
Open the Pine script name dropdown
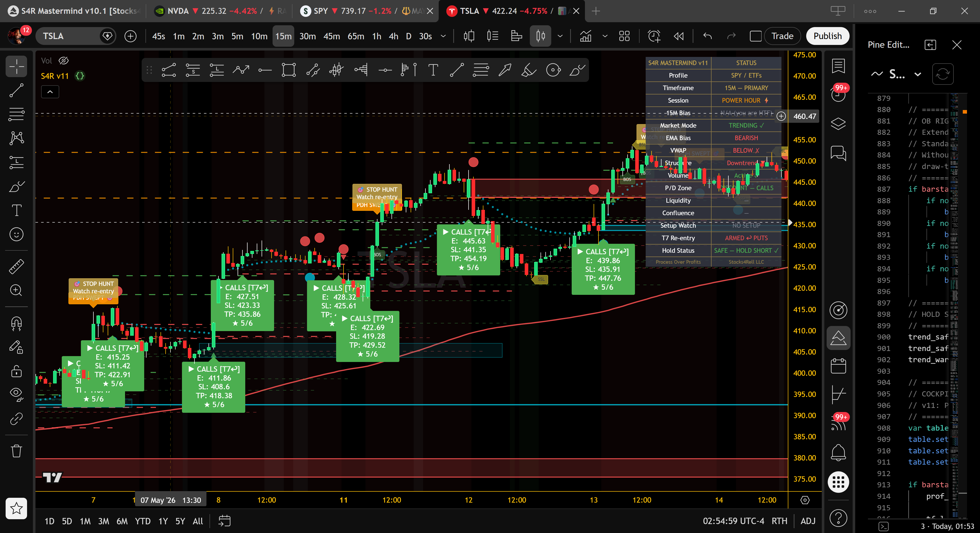918,74
